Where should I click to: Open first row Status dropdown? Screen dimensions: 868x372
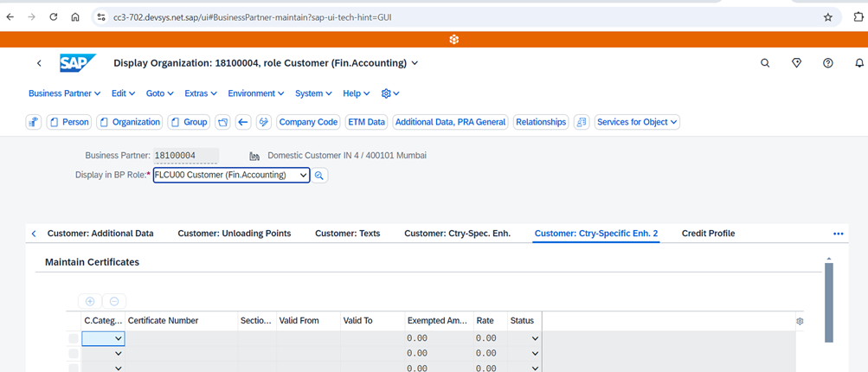coord(535,338)
